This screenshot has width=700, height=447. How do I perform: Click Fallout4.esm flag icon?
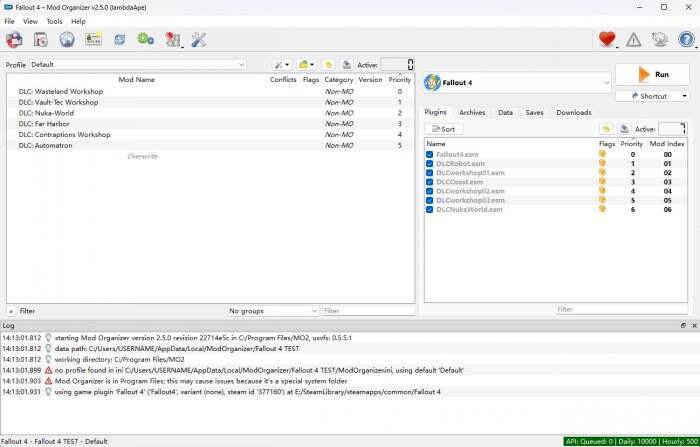[602, 154]
